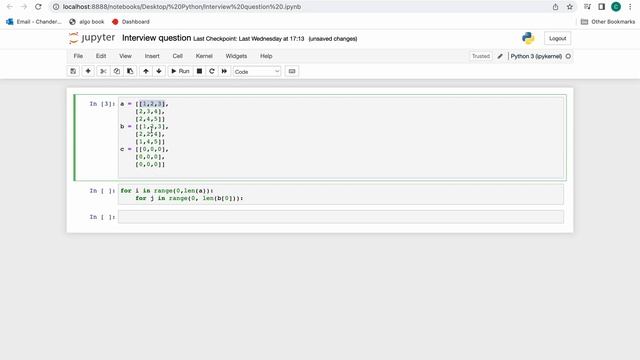Viewport: 640px width, 360px height.
Task: Open the Widgets menu
Action: (236, 56)
